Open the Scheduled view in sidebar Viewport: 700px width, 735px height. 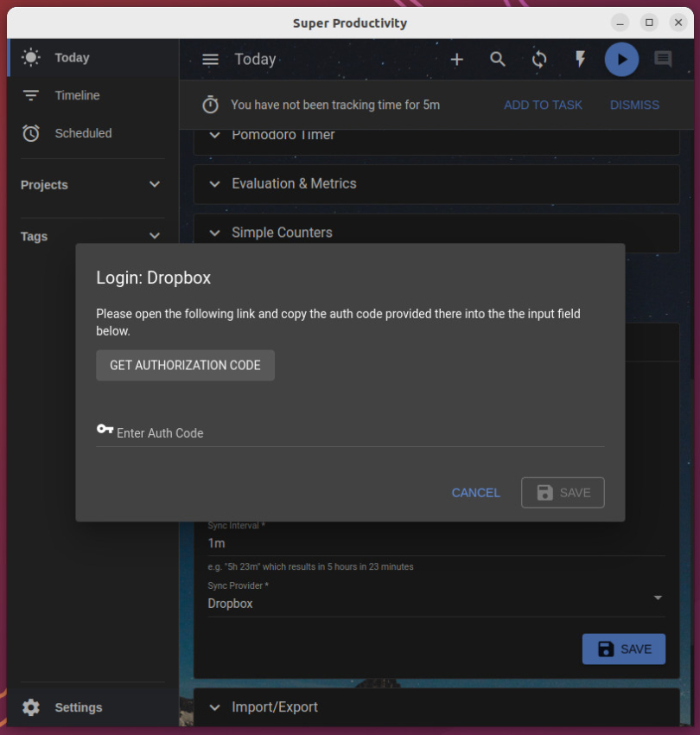tap(83, 133)
